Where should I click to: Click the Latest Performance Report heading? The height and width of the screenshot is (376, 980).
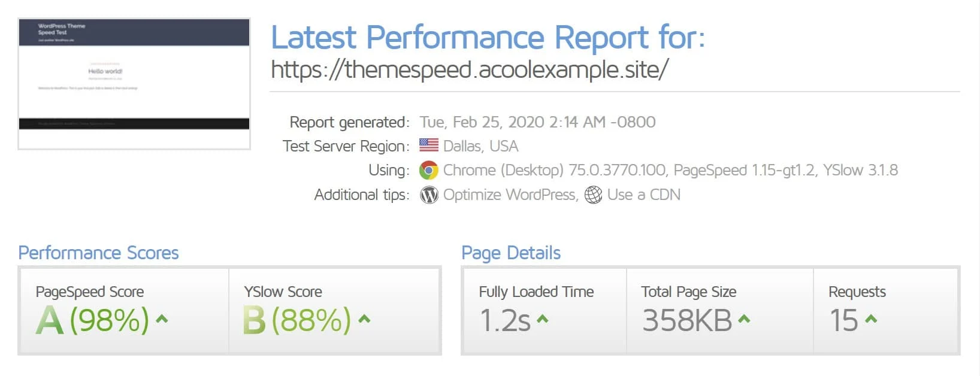coord(488,38)
